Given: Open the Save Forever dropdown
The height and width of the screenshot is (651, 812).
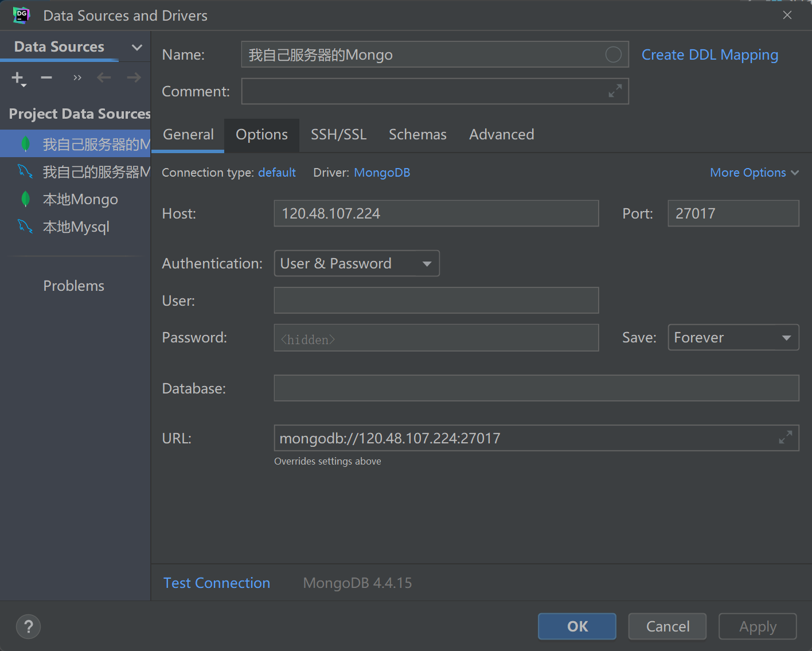Looking at the screenshot, I should pos(733,337).
